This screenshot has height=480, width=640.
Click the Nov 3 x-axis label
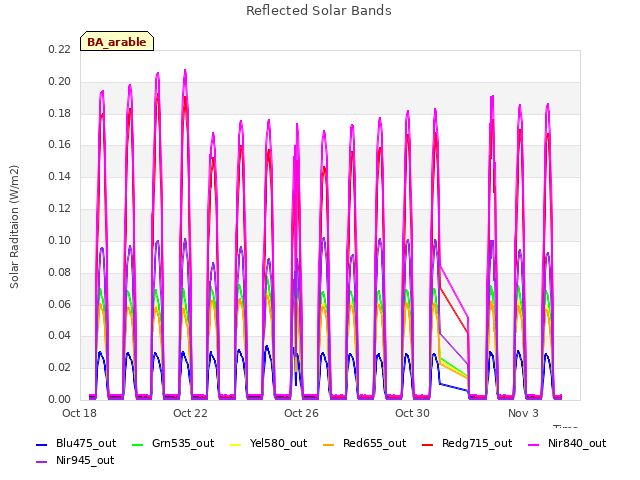click(x=523, y=413)
